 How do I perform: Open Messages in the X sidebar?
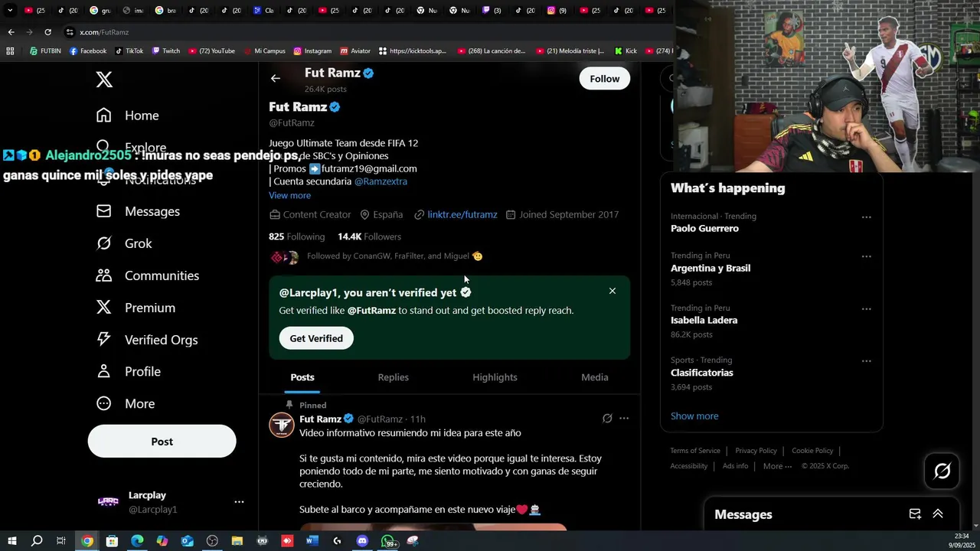coord(138,211)
